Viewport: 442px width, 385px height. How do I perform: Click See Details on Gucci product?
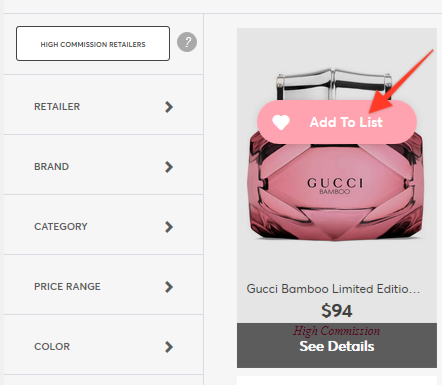(x=337, y=346)
